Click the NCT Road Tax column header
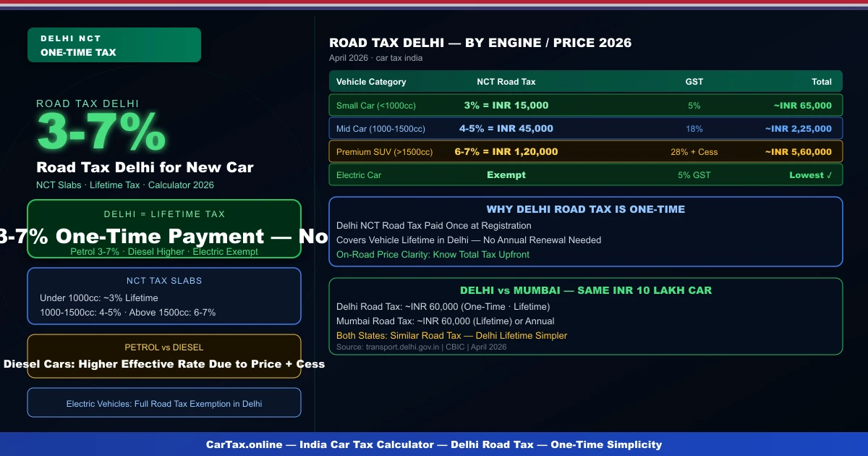The width and height of the screenshot is (868, 456). [x=506, y=81]
